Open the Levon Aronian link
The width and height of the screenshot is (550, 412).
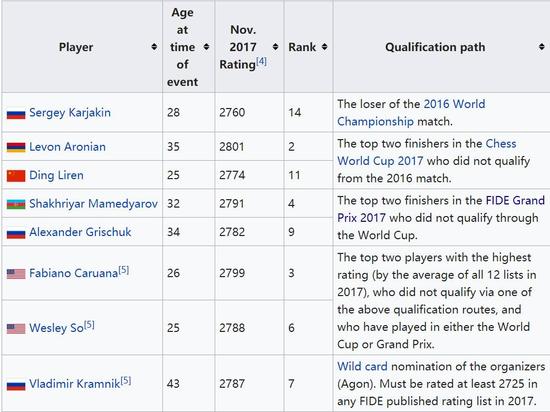[x=67, y=147]
